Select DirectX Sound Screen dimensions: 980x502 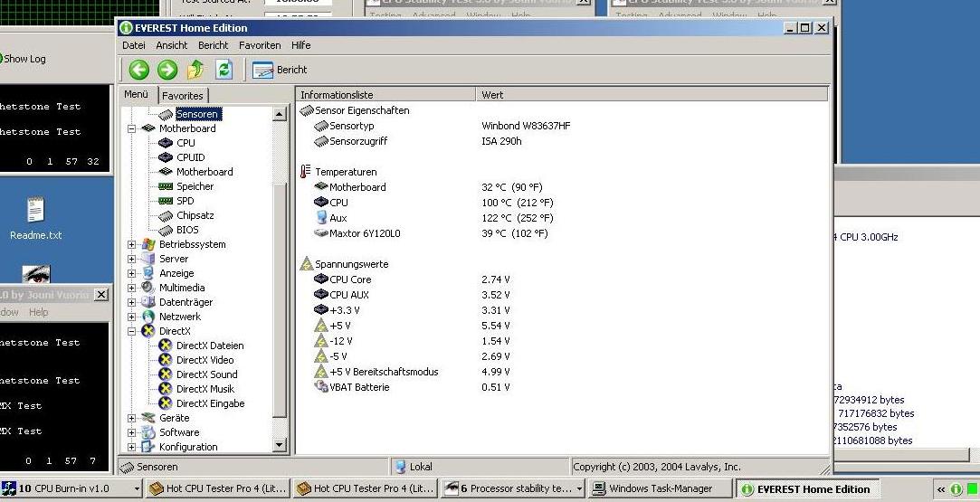tap(207, 374)
